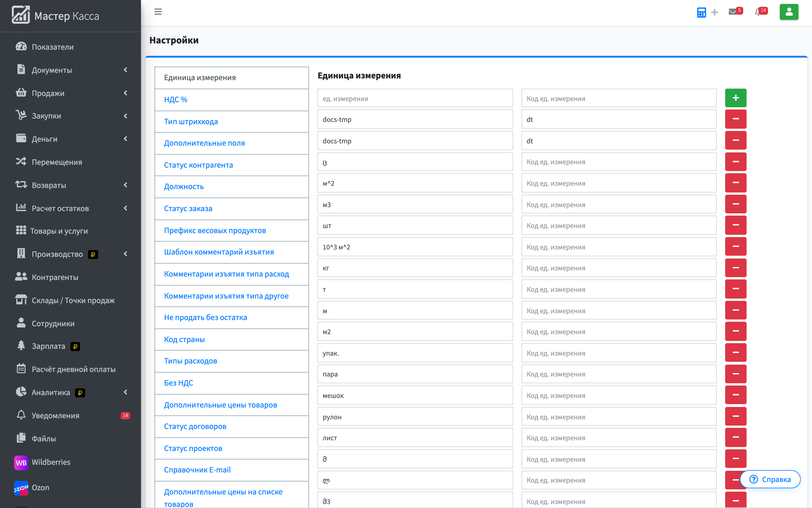Expand the Закупки submenu chevron
The image size is (812, 508).
pos(125,116)
